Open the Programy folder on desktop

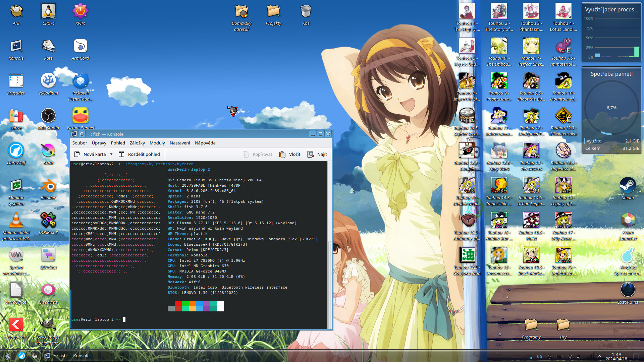click(531, 328)
